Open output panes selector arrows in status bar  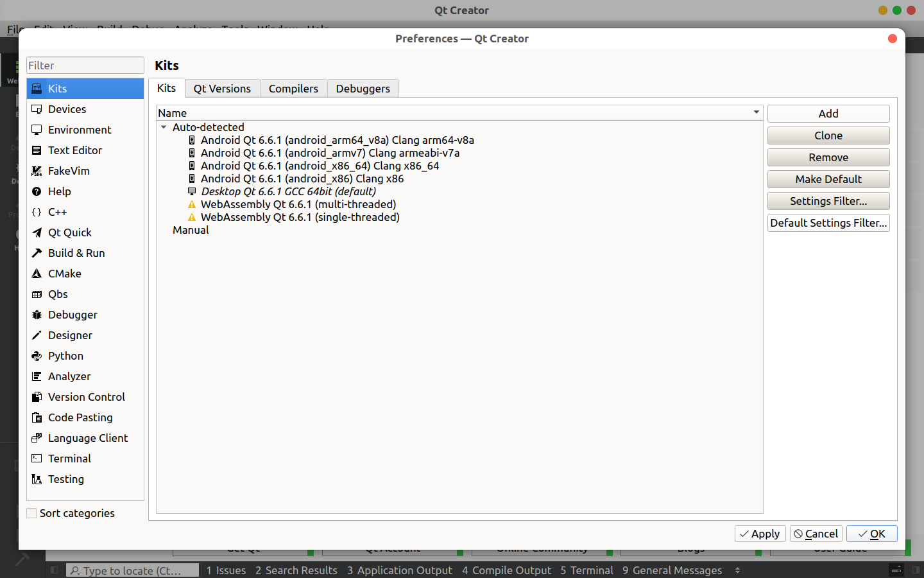pyautogui.click(x=737, y=570)
